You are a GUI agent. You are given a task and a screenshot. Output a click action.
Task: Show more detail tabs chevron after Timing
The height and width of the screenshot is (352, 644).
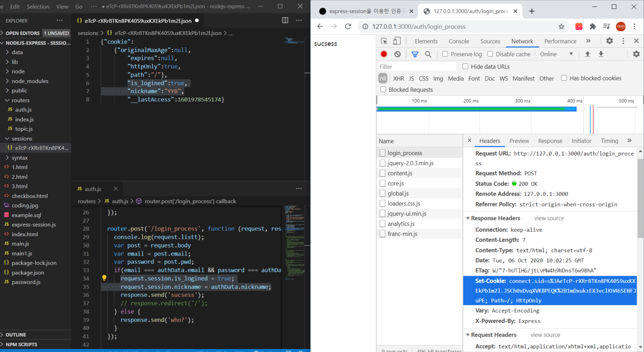click(629, 141)
